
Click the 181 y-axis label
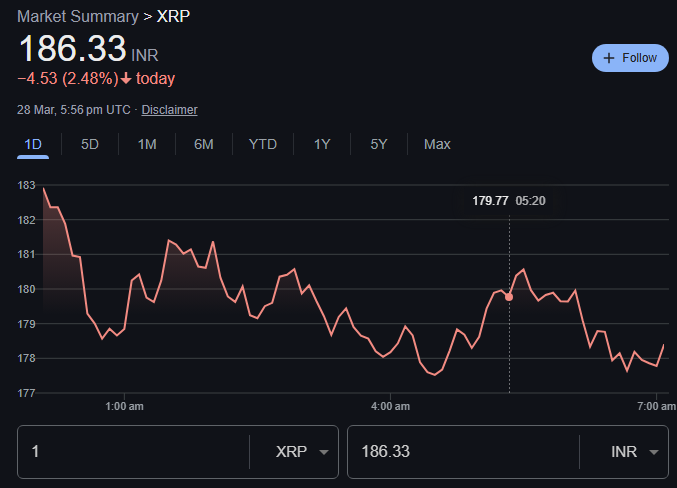26,254
